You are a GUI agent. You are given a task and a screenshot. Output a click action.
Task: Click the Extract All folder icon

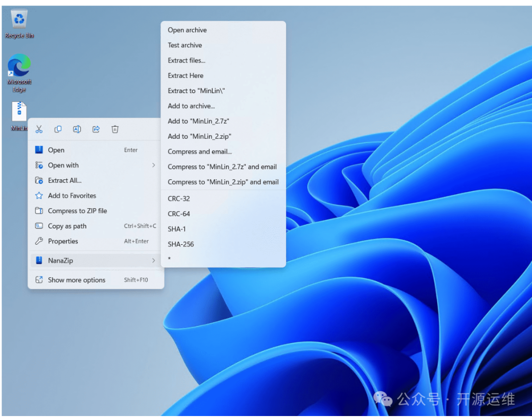pyautogui.click(x=39, y=181)
